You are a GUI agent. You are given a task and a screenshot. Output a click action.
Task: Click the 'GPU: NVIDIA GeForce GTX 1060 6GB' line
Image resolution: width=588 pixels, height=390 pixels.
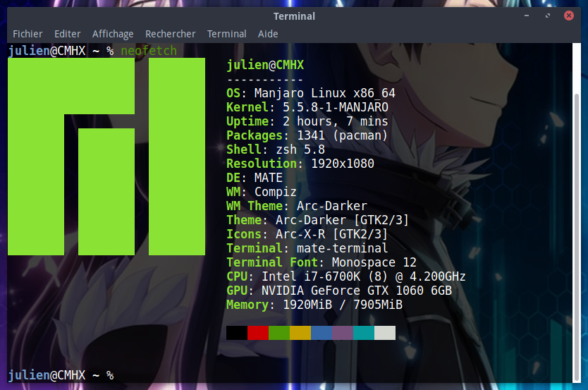(339, 291)
